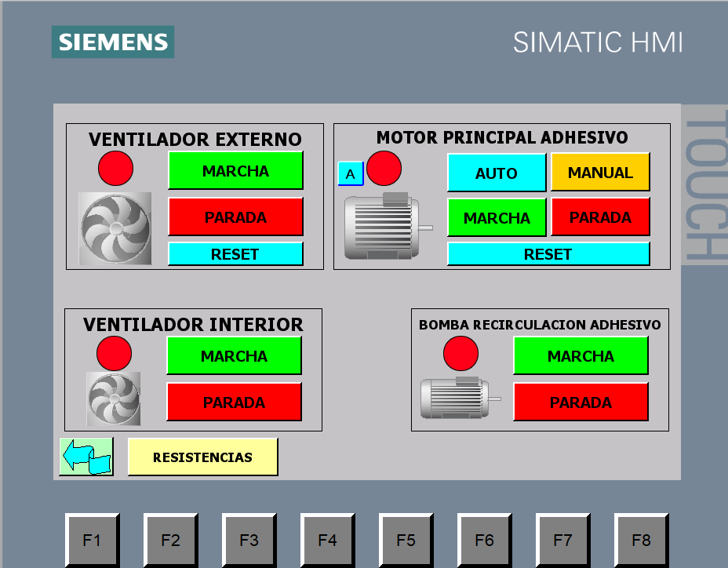Click the recirculation pump motor image

460,398
